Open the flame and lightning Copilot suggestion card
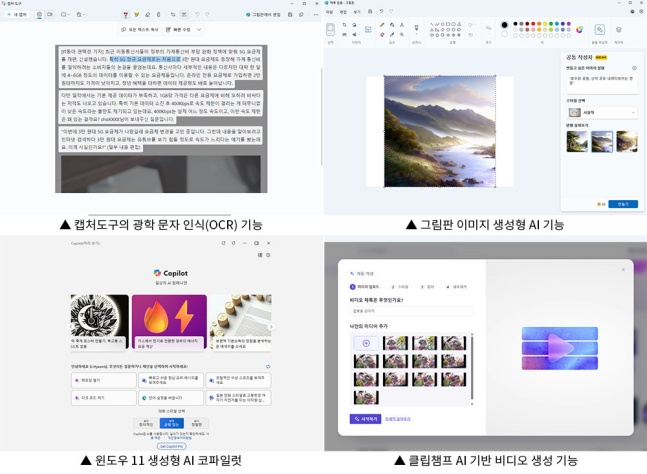Viewport: 647px width, 474px height. (169, 322)
